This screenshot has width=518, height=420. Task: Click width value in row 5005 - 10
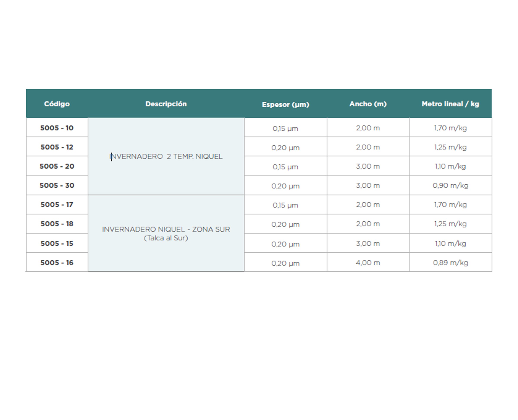368,128
